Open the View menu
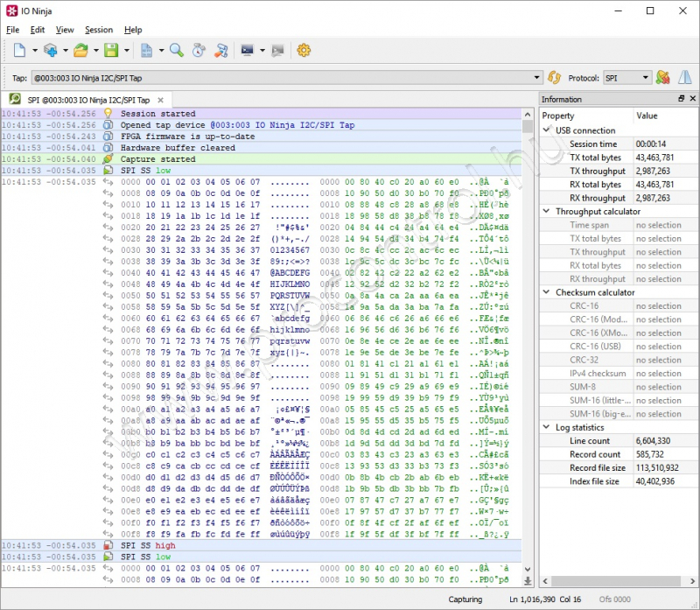The image size is (700, 610). (x=65, y=30)
